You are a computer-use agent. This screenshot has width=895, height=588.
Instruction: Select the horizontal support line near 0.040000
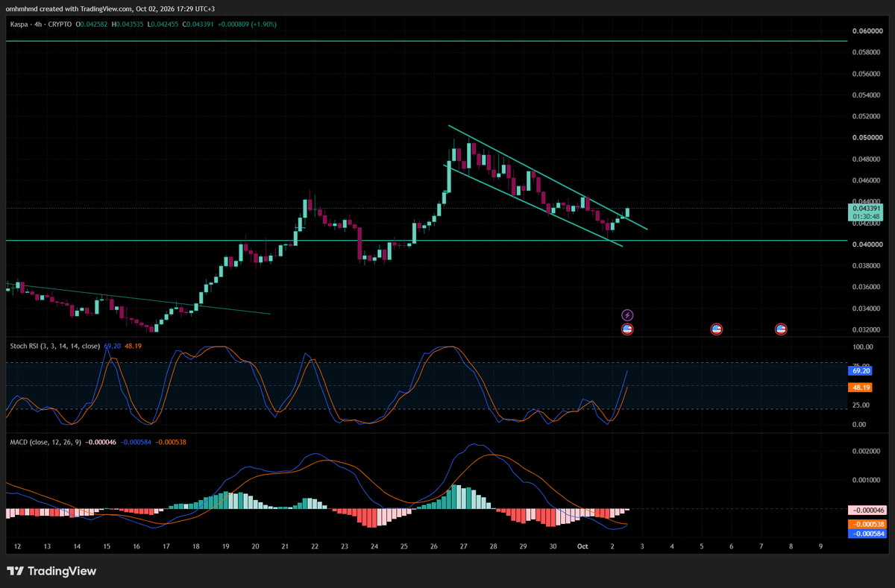425,241
